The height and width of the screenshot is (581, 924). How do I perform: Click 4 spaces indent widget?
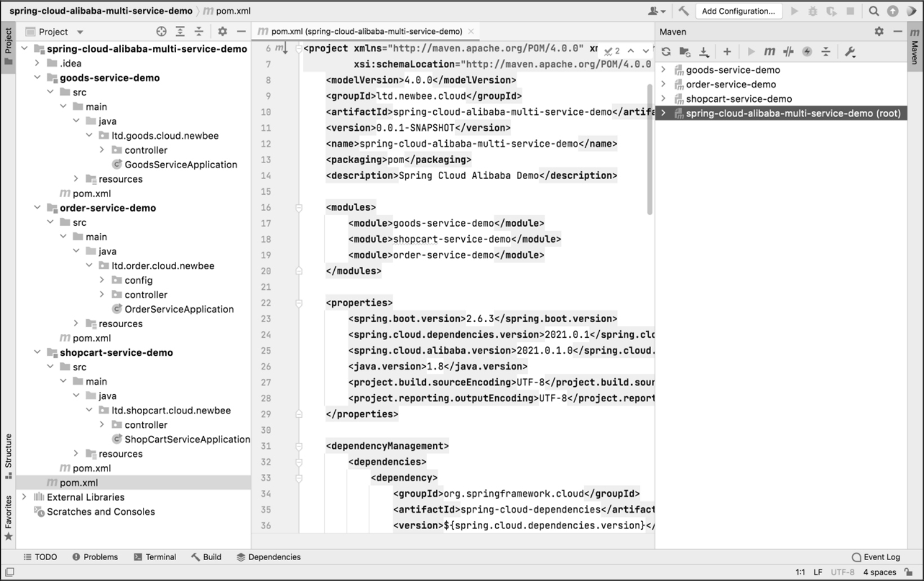[880, 572]
